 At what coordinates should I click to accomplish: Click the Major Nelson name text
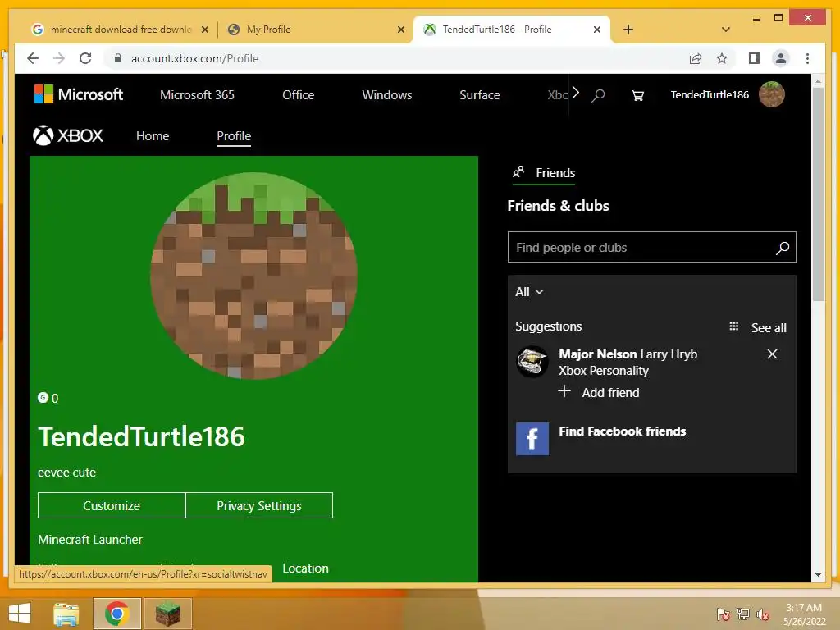click(597, 354)
